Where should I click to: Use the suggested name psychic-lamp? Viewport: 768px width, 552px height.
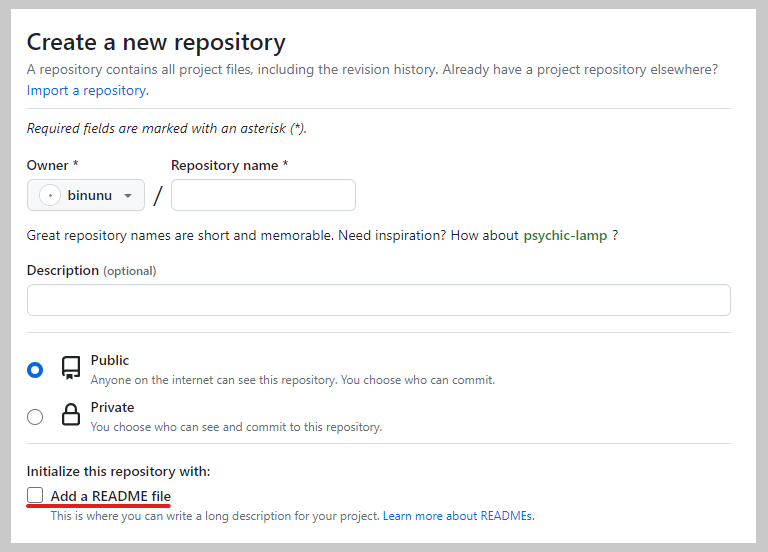(565, 236)
